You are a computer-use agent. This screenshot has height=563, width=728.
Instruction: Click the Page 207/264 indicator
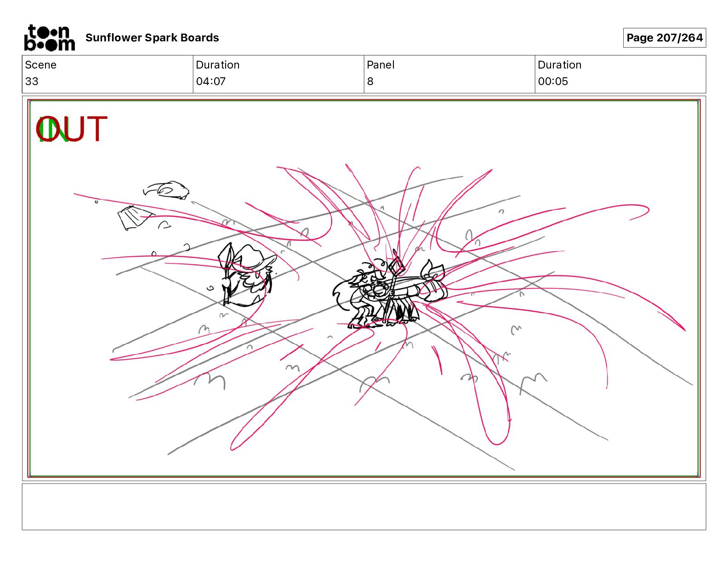665,38
